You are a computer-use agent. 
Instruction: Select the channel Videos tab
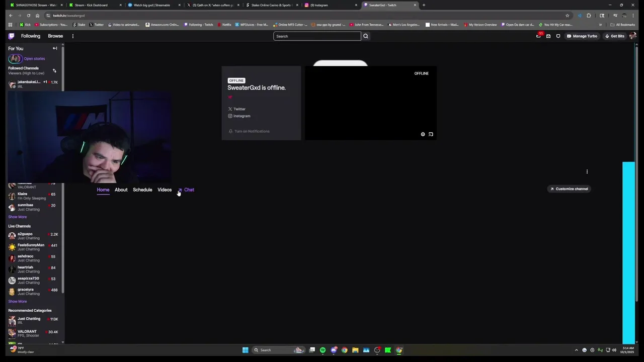[165, 190]
